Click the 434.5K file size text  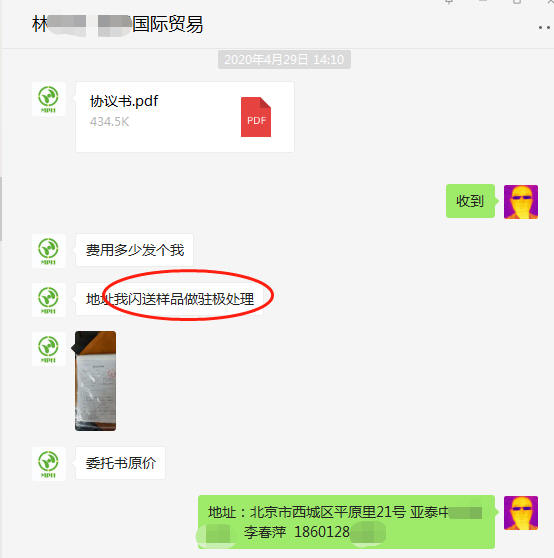pos(109,122)
